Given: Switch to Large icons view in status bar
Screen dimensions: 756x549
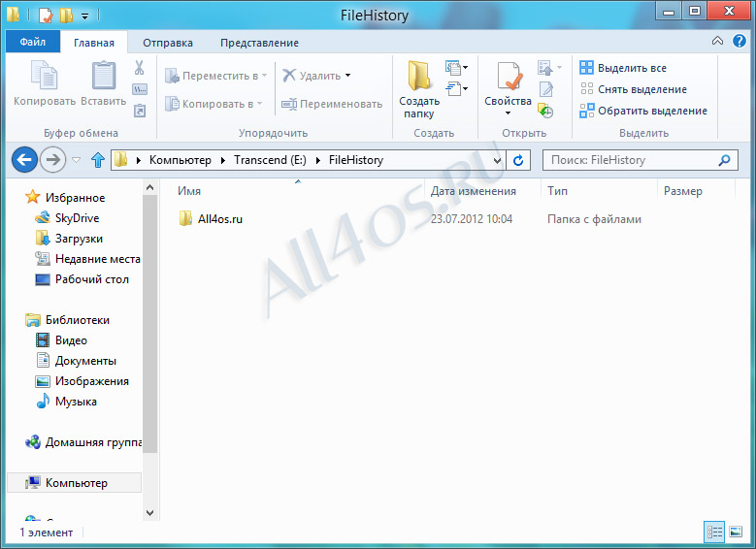Looking at the screenshot, I should [736, 532].
